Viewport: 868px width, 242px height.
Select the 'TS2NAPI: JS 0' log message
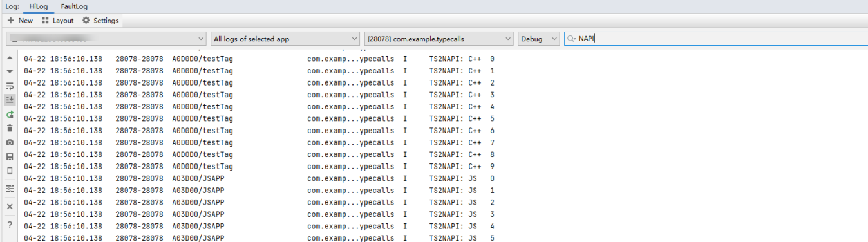[462, 178]
